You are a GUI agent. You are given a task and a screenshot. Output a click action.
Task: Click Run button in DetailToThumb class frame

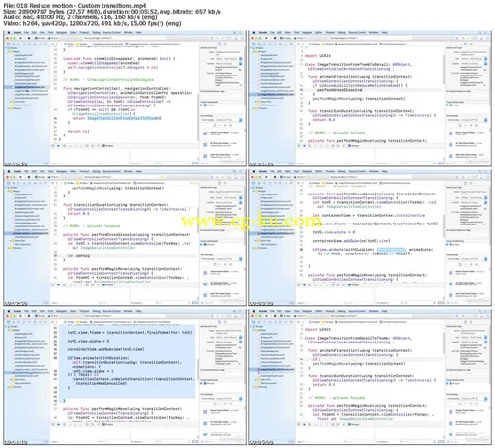click(266, 316)
